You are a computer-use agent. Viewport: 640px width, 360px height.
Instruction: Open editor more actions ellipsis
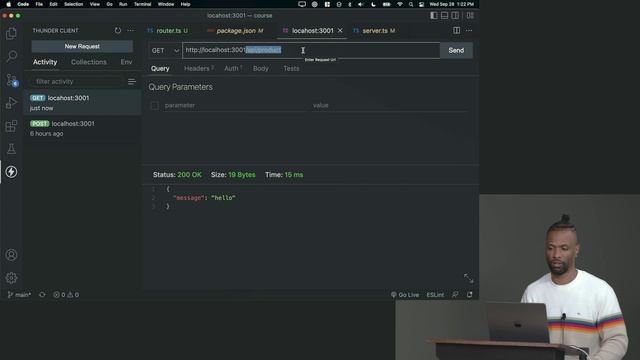point(469,30)
